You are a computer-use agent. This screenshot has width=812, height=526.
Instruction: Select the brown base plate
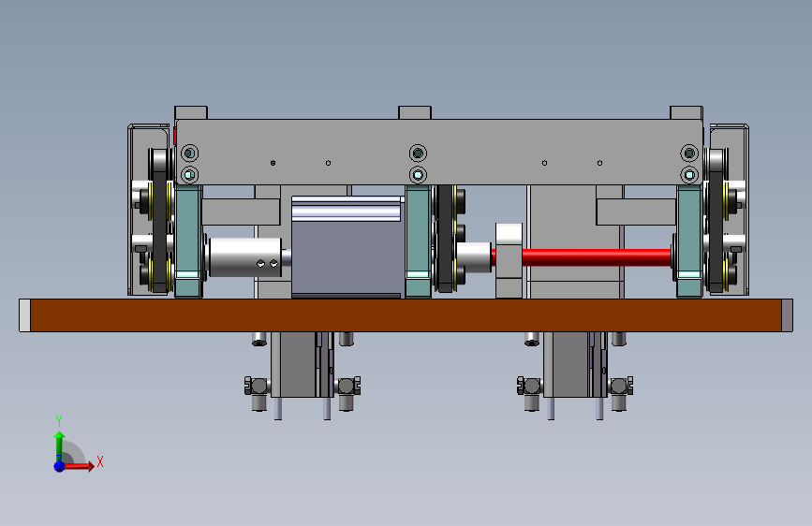tap(406, 314)
